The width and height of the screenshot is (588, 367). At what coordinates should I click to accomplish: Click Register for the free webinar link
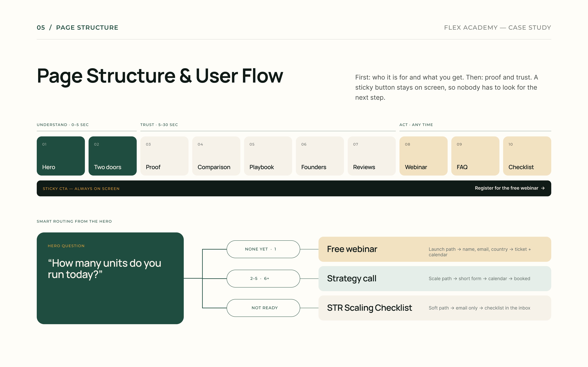(x=510, y=188)
